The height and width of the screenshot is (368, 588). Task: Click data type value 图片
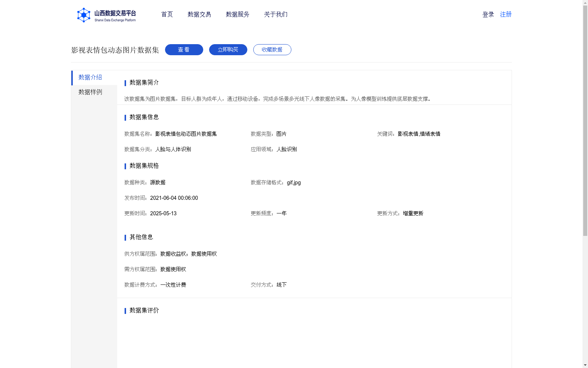pyautogui.click(x=282, y=134)
